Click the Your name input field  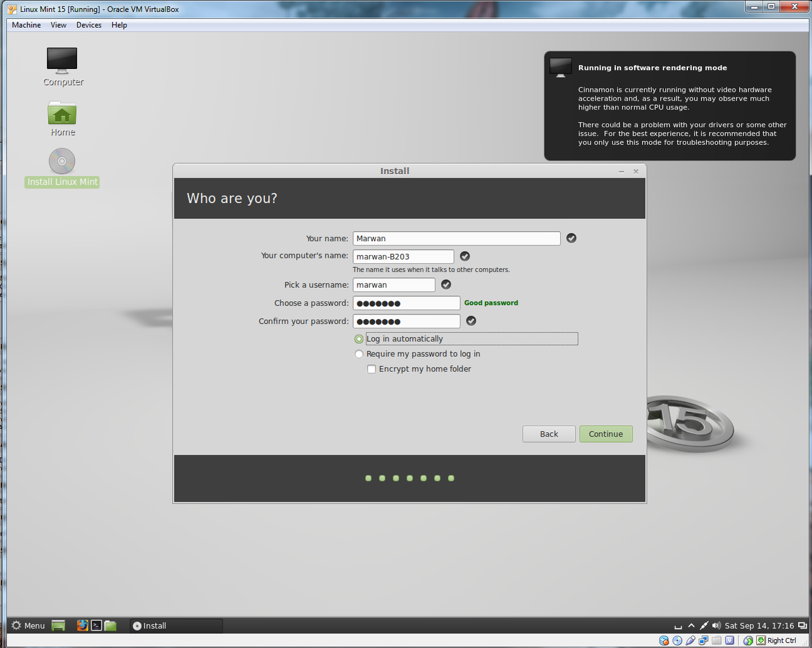pos(456,238)
